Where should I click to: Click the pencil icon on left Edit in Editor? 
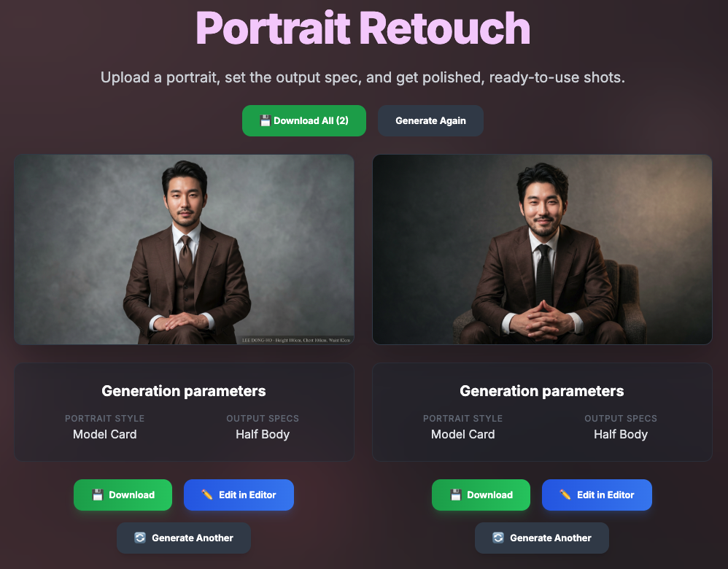[207, 495]
